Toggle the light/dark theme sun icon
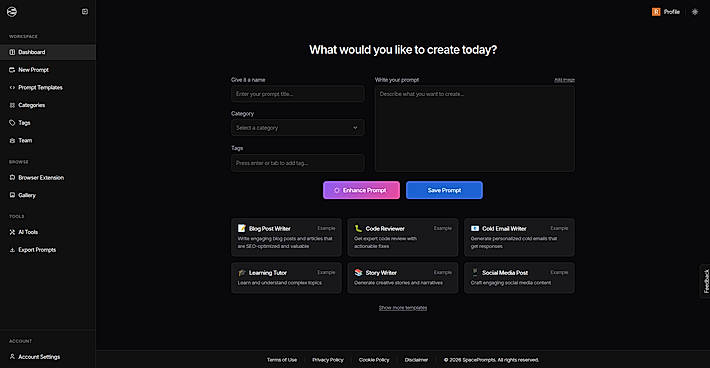Viewport: 710px width, 368px height. [x=695, y=12]
